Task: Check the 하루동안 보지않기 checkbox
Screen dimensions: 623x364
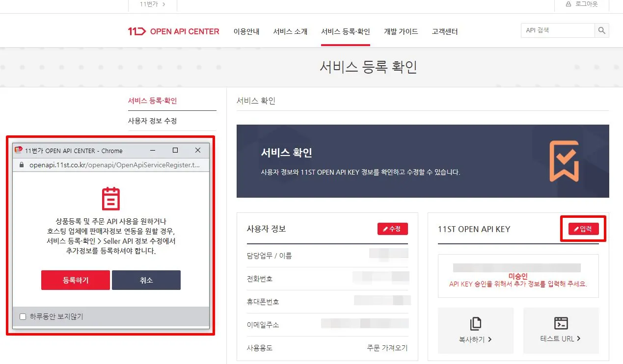Action: coord(23,317)
